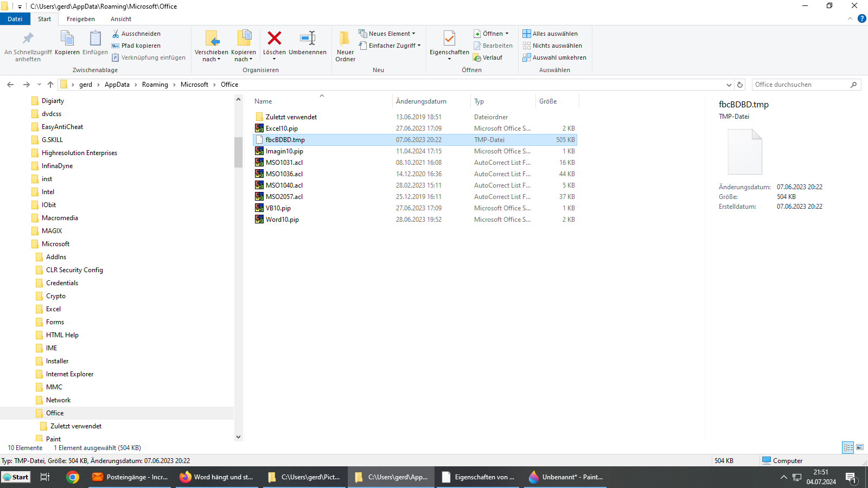Switch to the Start ribbon tab
The image size is (868, 488).
point(44,19)
